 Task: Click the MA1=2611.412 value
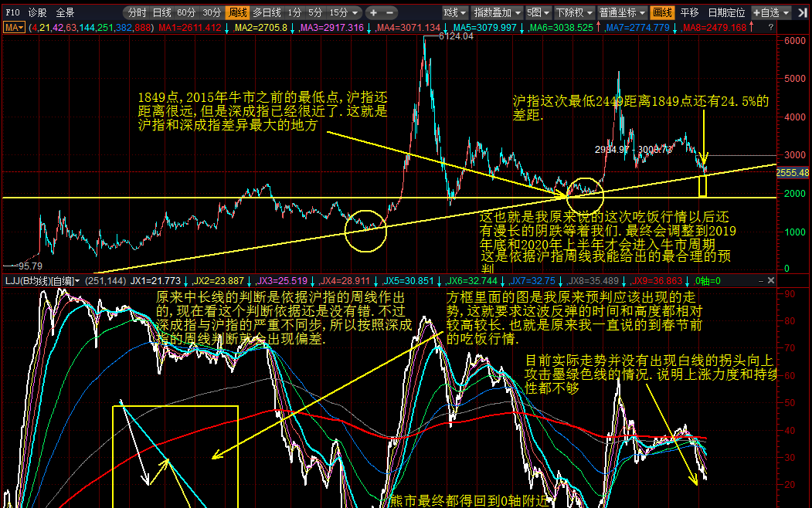(x=189, y=28)
